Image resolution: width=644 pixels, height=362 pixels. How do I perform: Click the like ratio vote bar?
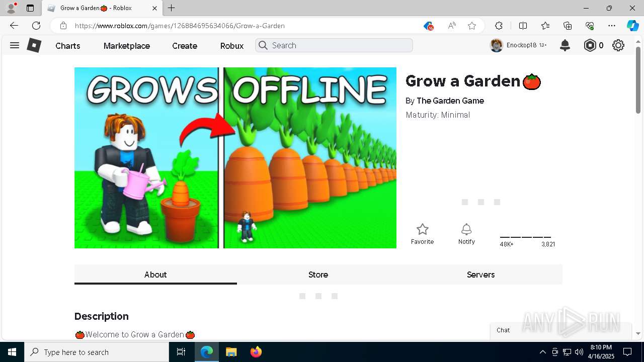525,237
